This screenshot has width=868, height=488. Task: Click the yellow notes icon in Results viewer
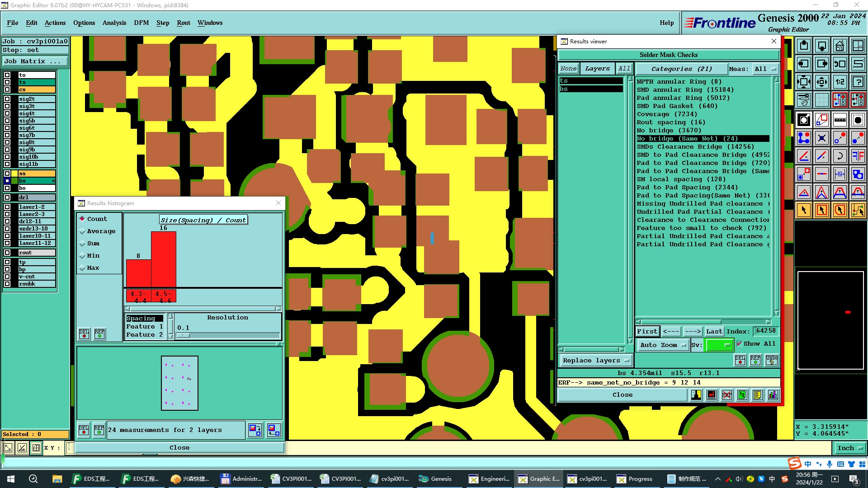[x=757, y=395]
